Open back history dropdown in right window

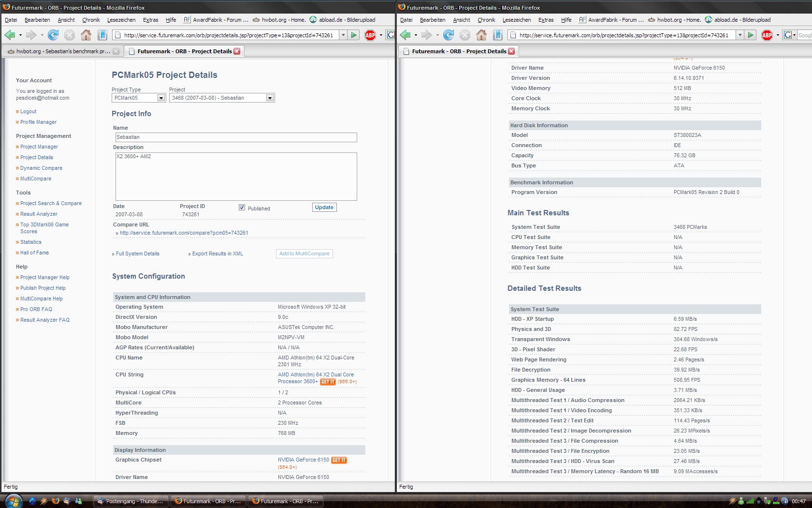pyautogui.click(x=416, y=35)
